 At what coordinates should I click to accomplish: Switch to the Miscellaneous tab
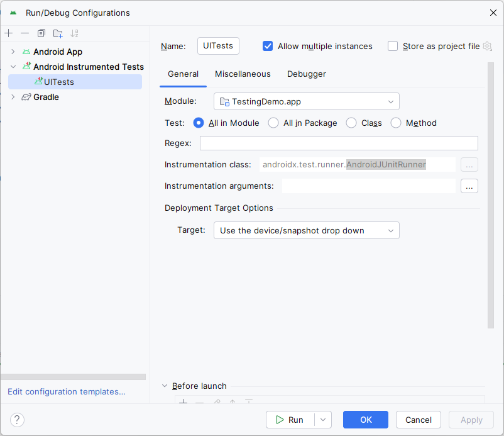click(243, 74)
